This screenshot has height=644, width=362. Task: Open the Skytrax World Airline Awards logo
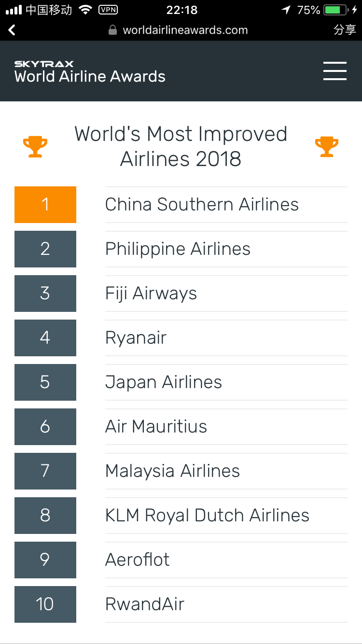(90, 72)
